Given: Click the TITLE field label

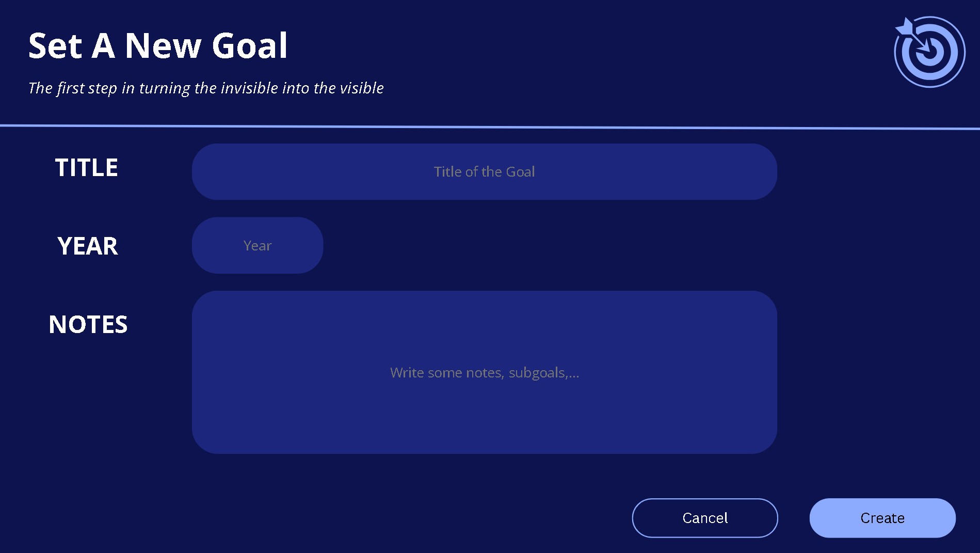Looking at the screenshot, I should click(87, 168).
